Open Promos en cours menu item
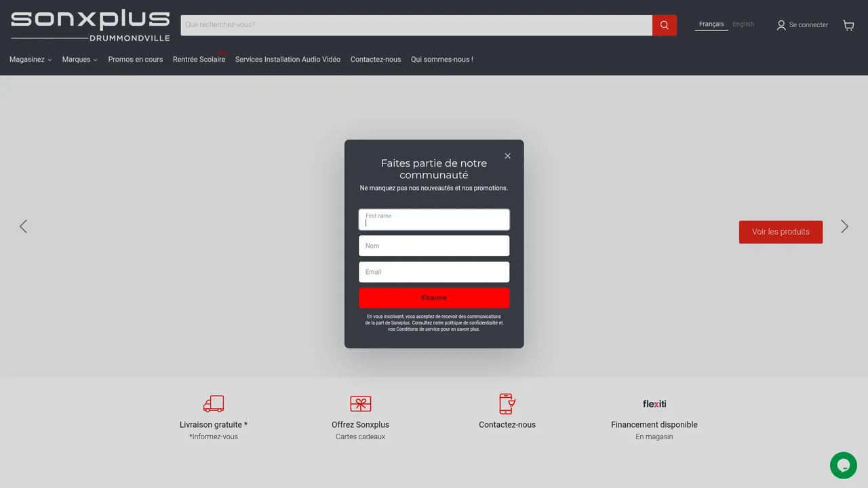This screenshot has height=488, width=868. (x=136, y=60)
